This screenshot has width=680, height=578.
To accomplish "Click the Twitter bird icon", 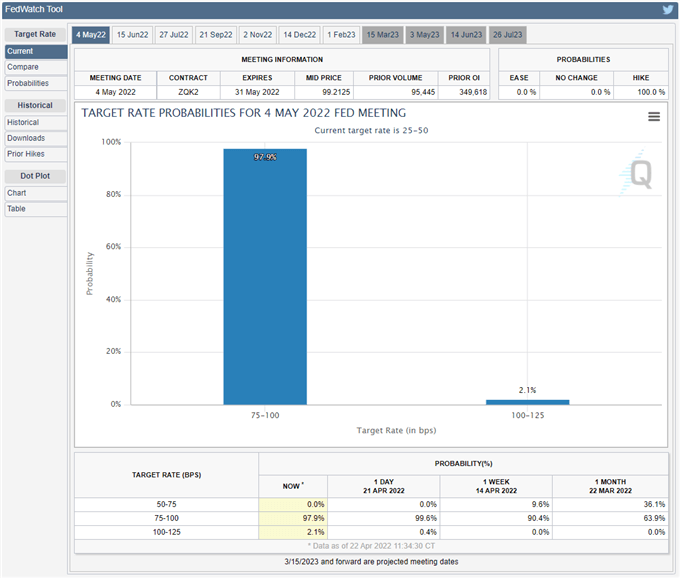I will coord(667,10).
